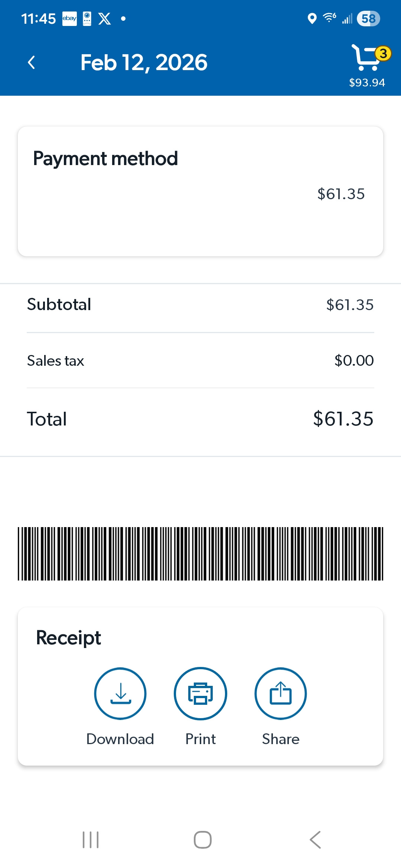Tap the Payment method card

200,191
